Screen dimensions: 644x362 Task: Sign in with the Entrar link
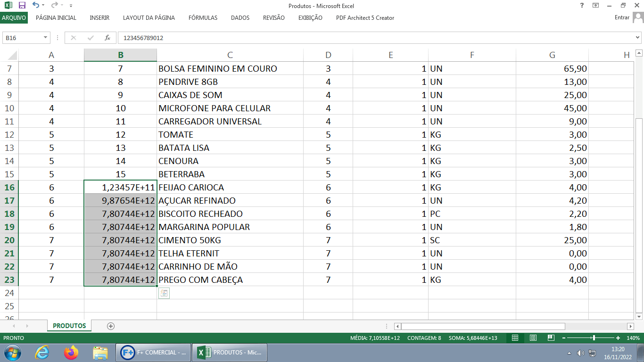622,17
